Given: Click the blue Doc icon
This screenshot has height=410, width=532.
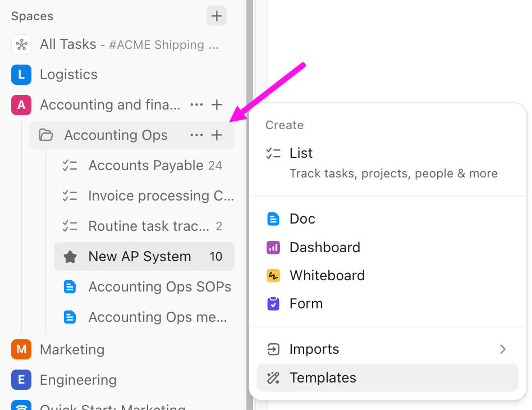Looking at the screenshot, I should [x=273, y=219].
